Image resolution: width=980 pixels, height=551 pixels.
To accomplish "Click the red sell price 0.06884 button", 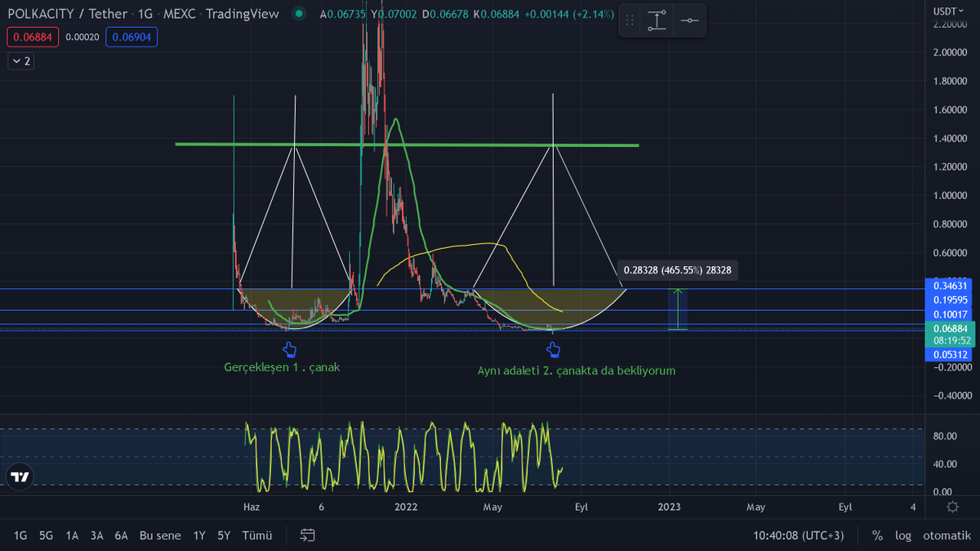I will click(32, 37).
